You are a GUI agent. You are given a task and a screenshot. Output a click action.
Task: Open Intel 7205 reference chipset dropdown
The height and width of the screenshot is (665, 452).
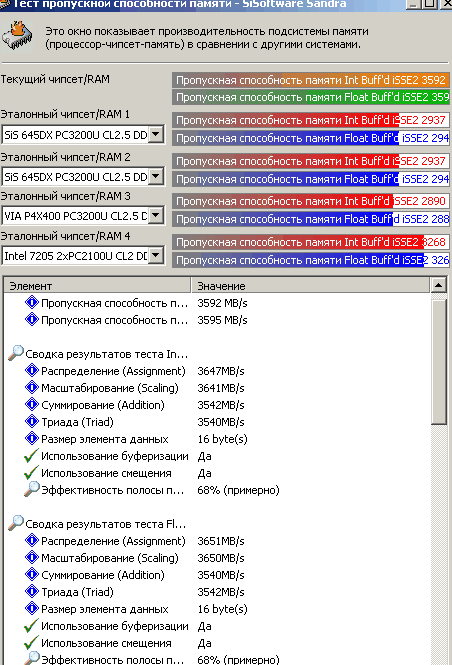[x=156, y=255]
